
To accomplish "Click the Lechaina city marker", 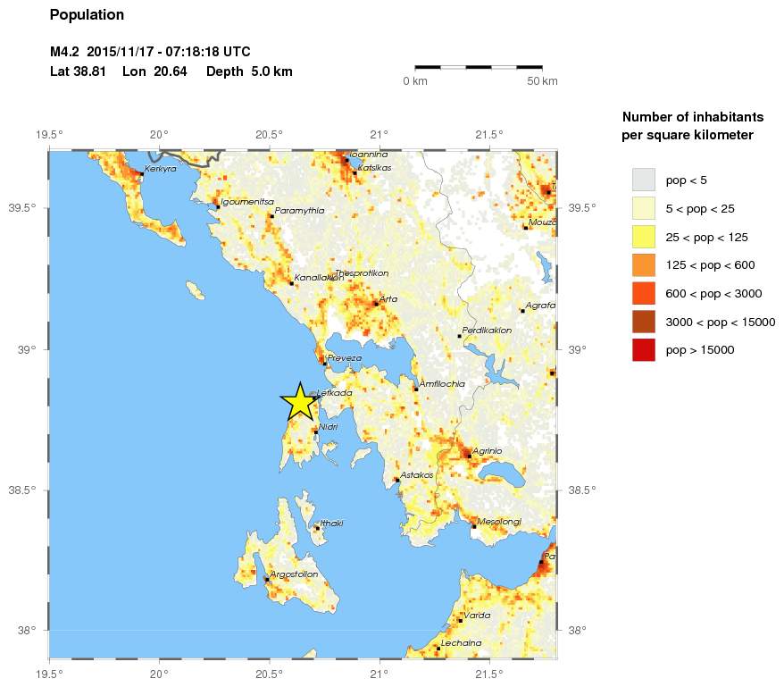I will tap(438, 649).
